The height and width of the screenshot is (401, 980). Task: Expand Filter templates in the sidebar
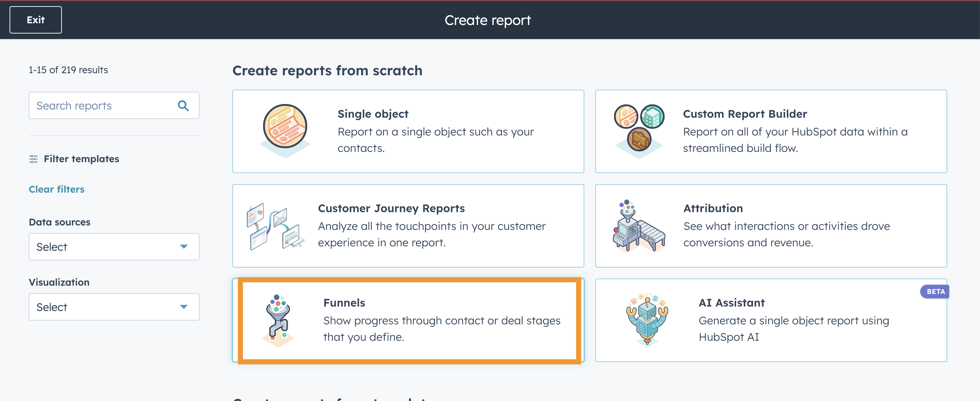tap(81, 159)
